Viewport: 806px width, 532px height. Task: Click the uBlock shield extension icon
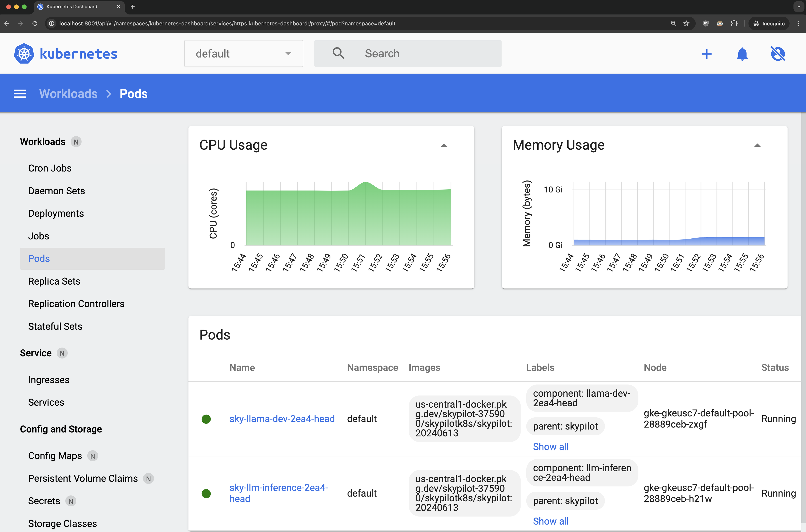pos(706,24)
